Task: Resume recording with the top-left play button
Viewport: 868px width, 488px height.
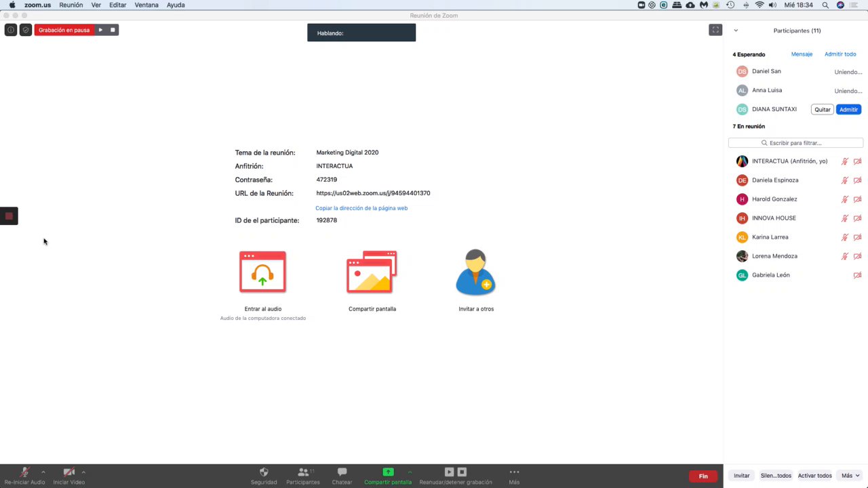Action: 100,30
